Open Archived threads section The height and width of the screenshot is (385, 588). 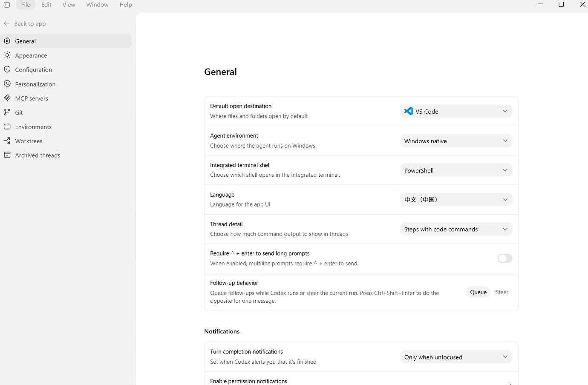coord(66,155)
